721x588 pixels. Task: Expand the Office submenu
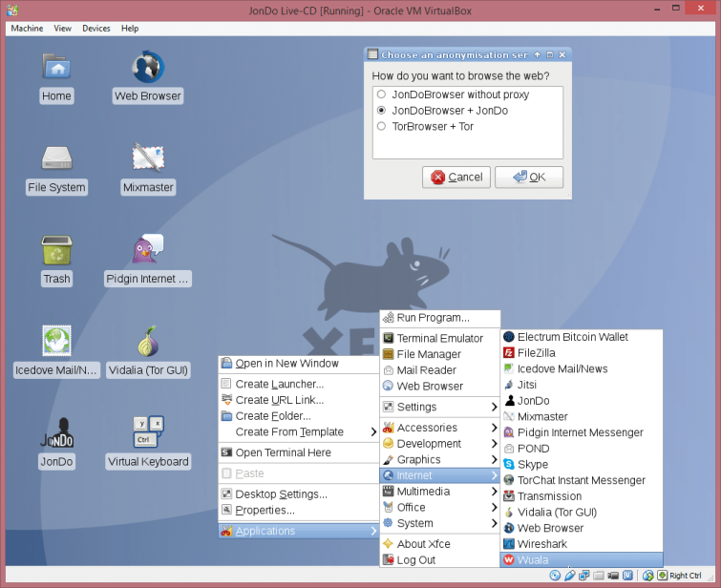pyautogui.click(x=439, y=508)
